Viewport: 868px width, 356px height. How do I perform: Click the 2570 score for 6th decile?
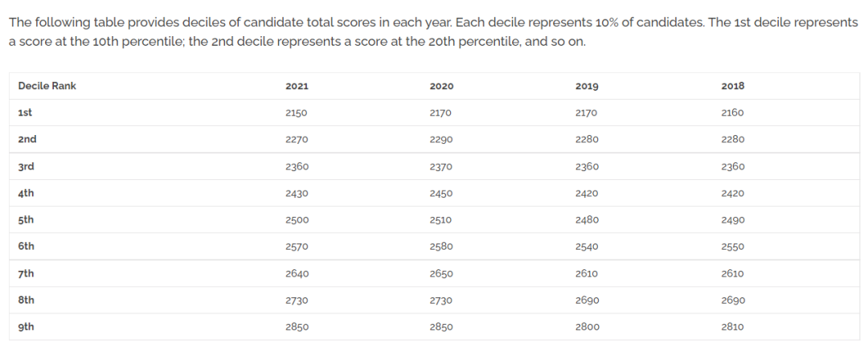coord(297,247)
